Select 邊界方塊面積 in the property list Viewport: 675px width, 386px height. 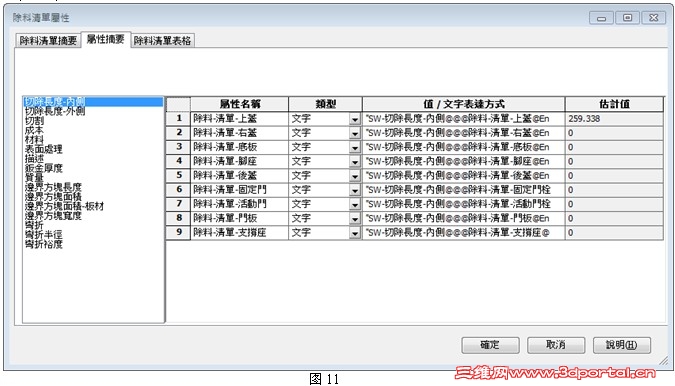tap(53, 196)
